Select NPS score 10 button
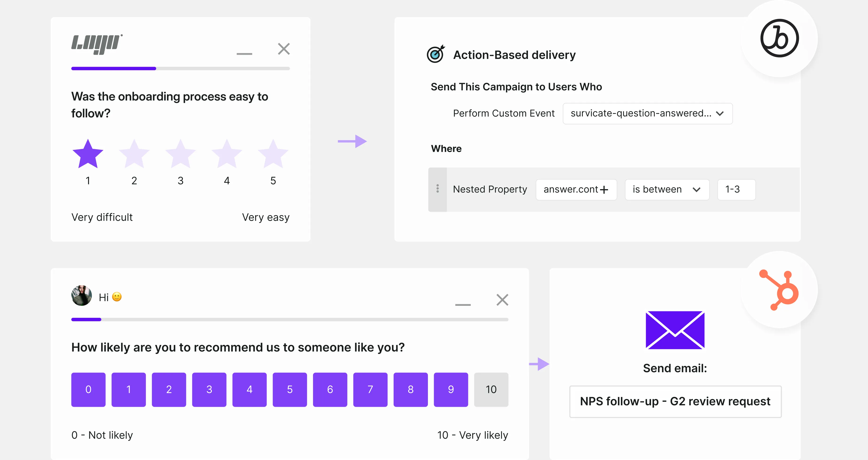This screenshot has height=460, width=868. [491, 389]
